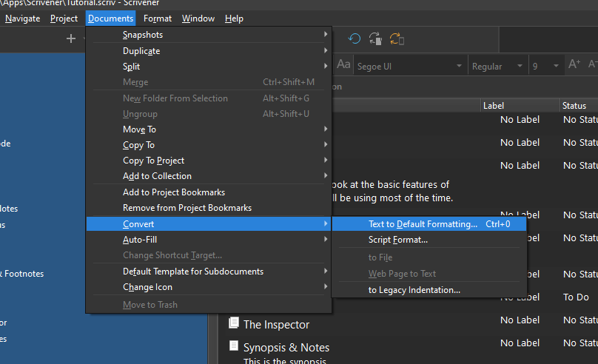598x364 pixels.
Task: Click the Label column header
Action: (520, 106)
